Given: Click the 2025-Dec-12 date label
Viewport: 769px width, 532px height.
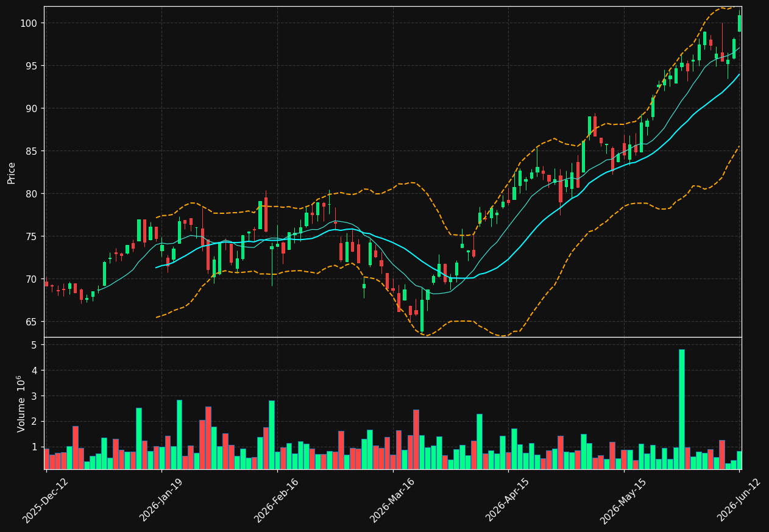Looking at the screenshot, I should (45, 500).
